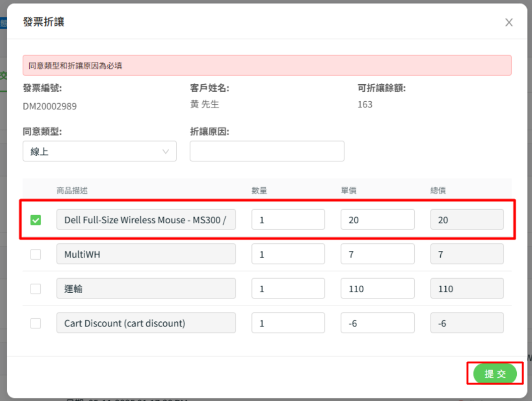Uncheck the Dell Wireless Mouse item checkbox
The image size is (532, 401).
pos(36,220)
